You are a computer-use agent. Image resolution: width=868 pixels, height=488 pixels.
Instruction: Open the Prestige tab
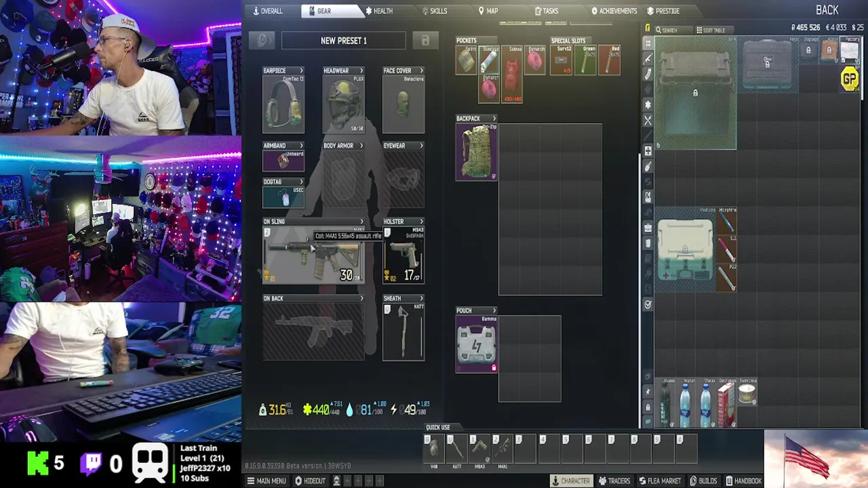[663, 11]
